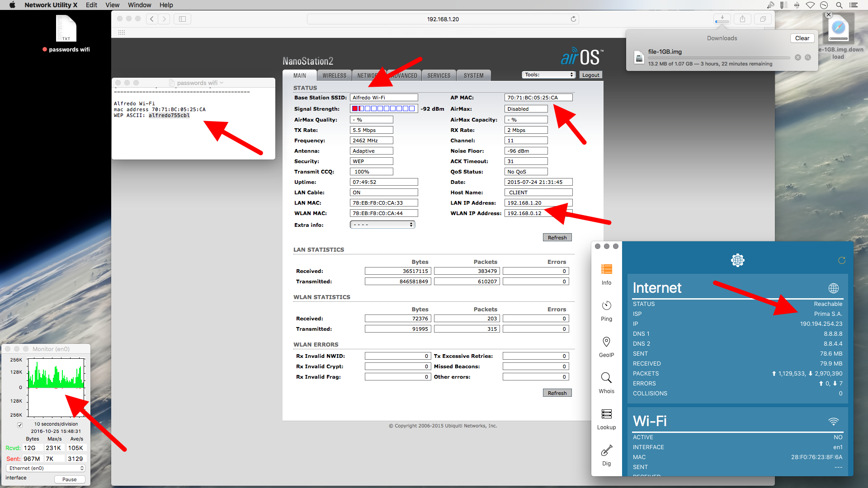Click the orange refresh icon in Network Utility
Screen dimensions: 868x488
tap(841, 260)
